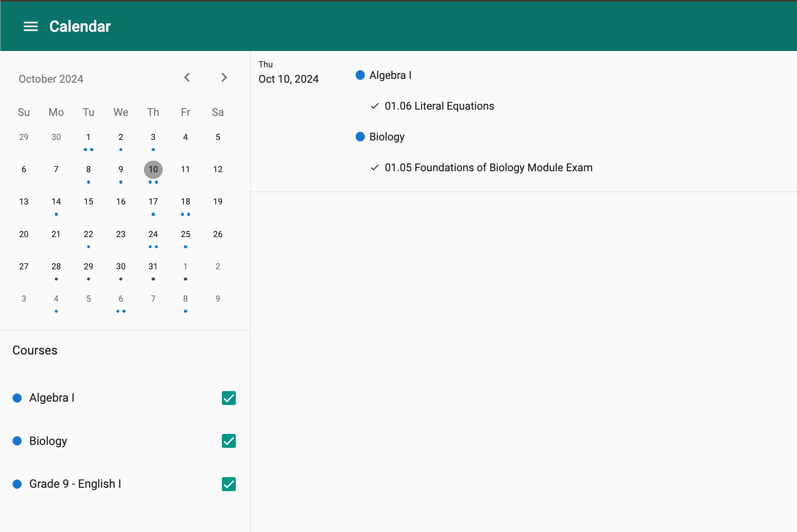
Task: Click Grade 9 - English I color dot
Action: [x=17, y=484]
